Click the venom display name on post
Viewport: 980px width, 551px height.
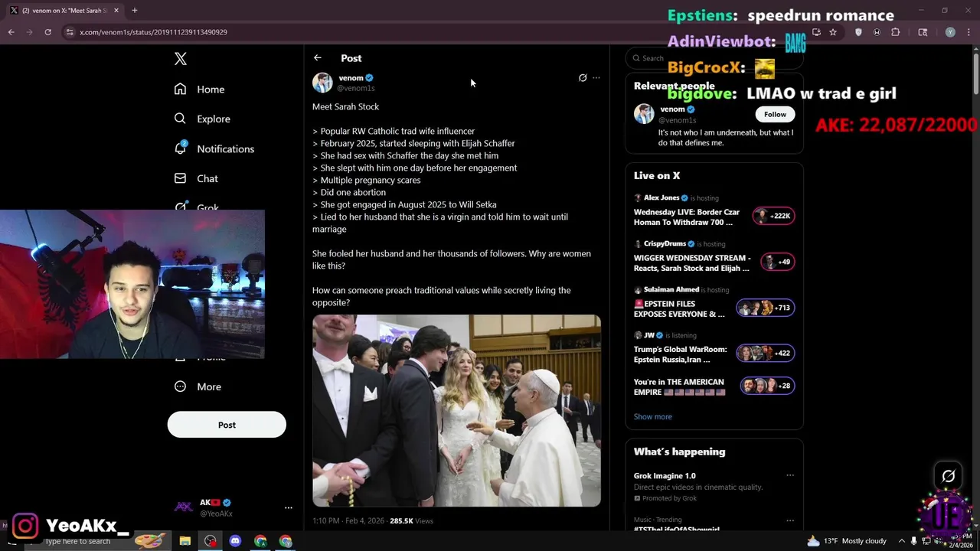(x=351, y=78)
